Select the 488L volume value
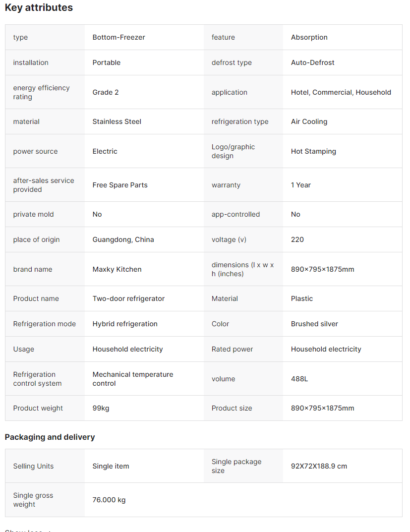This screenshot has width=410, height=532. pyautogui.click(x=299, y=379)
